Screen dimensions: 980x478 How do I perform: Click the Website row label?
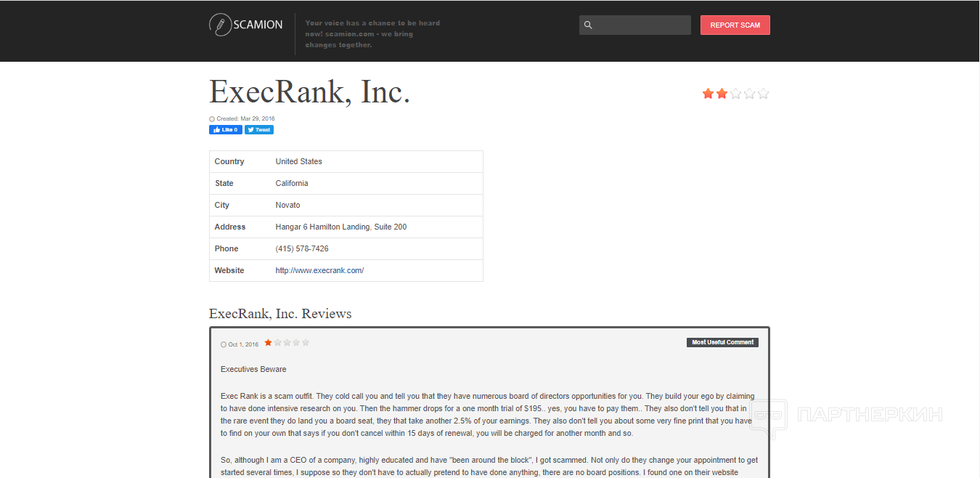[229, 270]
